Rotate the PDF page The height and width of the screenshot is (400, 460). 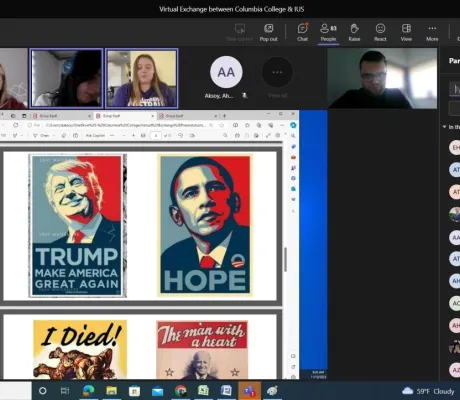[x=181, y=135]
